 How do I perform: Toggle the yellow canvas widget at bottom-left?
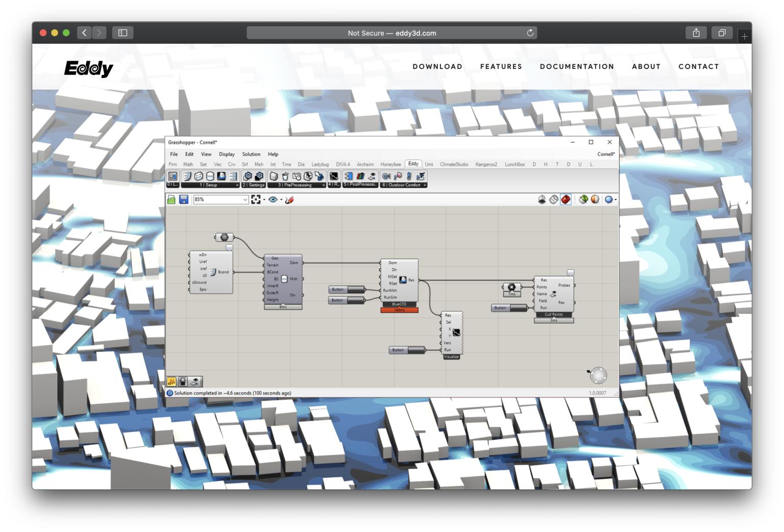[171, 382]
